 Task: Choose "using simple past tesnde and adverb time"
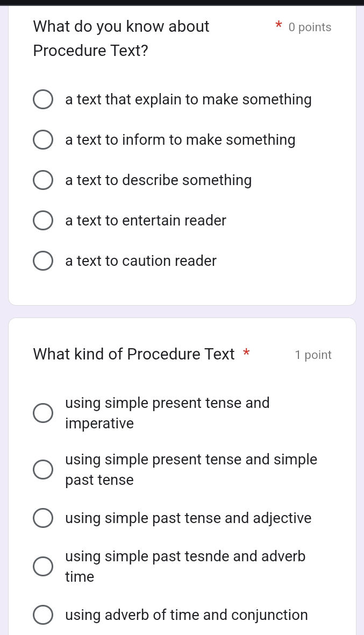click(43, 566)
